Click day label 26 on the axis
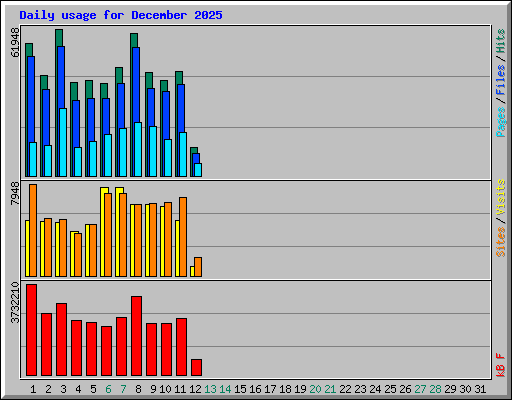 405,389
